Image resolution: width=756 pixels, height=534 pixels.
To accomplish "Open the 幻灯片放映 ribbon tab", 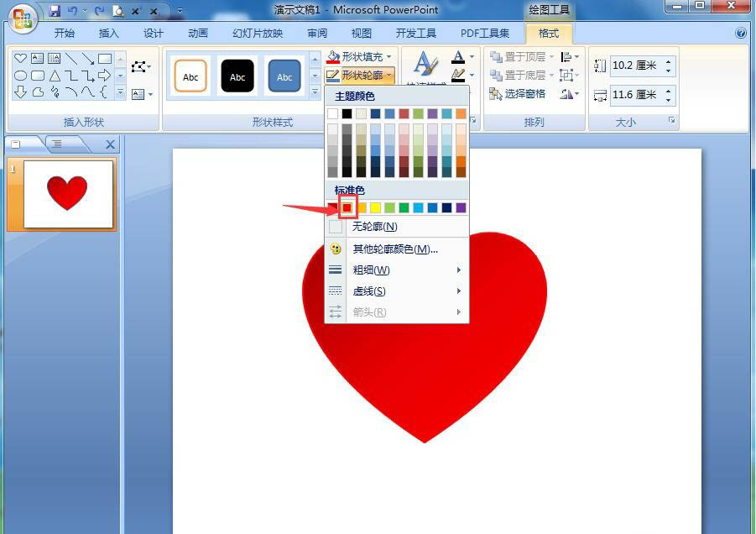I will pos(258,34).
